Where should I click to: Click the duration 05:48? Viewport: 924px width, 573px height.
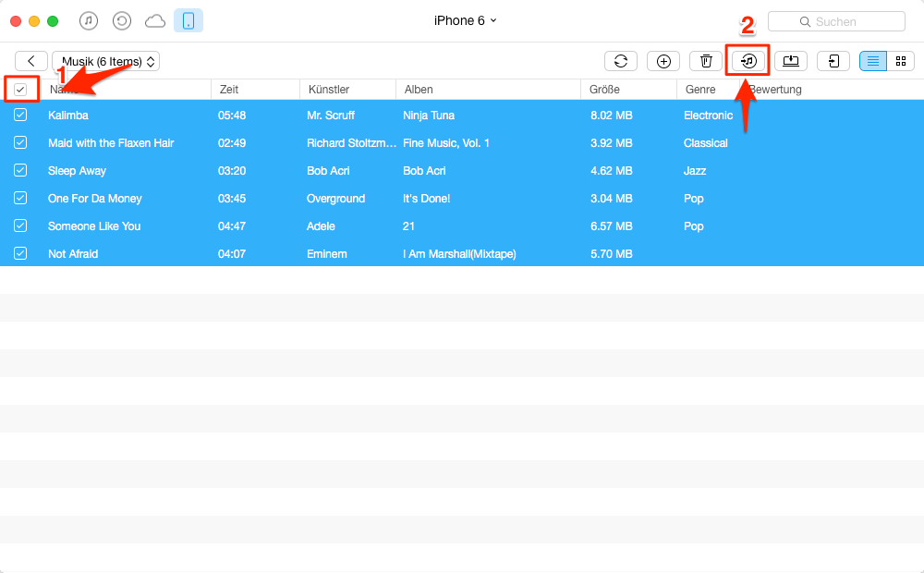click(232, 115)
